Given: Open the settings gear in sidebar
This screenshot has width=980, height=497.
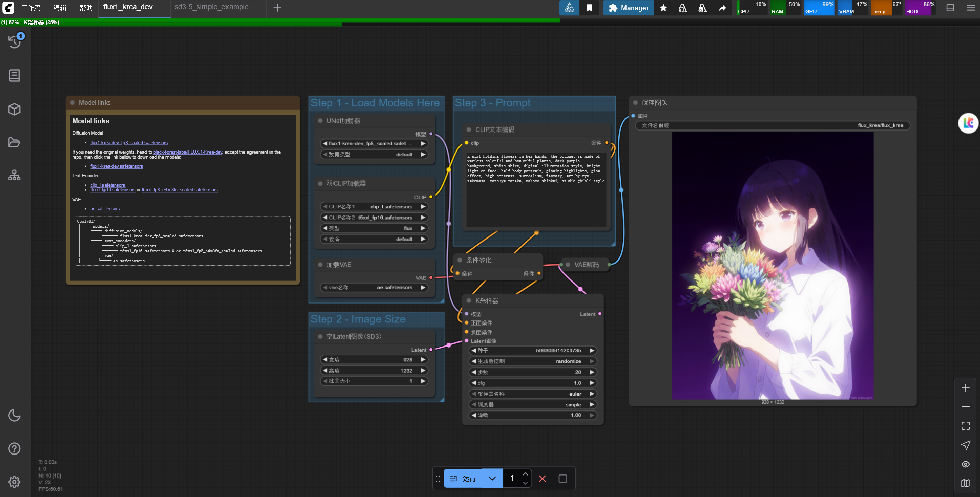Looking at the screenshot, I should 14,482.
